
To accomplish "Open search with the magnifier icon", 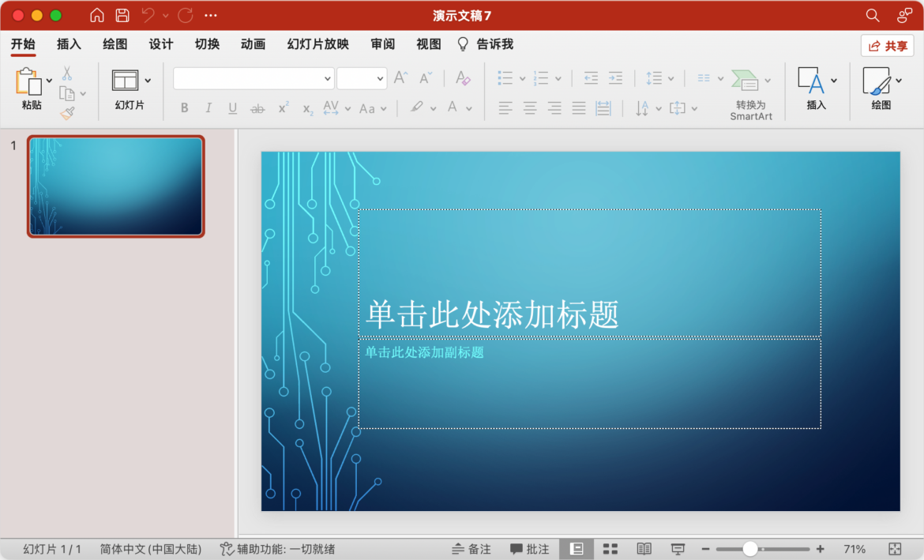I will 872,15.
